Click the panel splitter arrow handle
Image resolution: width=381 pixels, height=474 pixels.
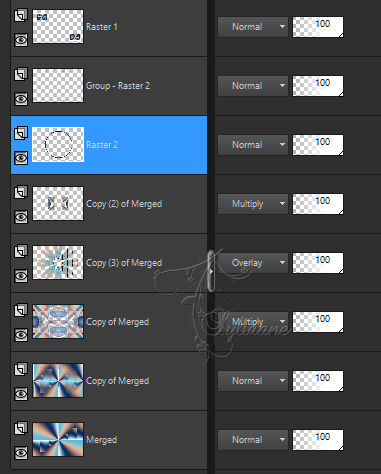click(x=211, y=271)
